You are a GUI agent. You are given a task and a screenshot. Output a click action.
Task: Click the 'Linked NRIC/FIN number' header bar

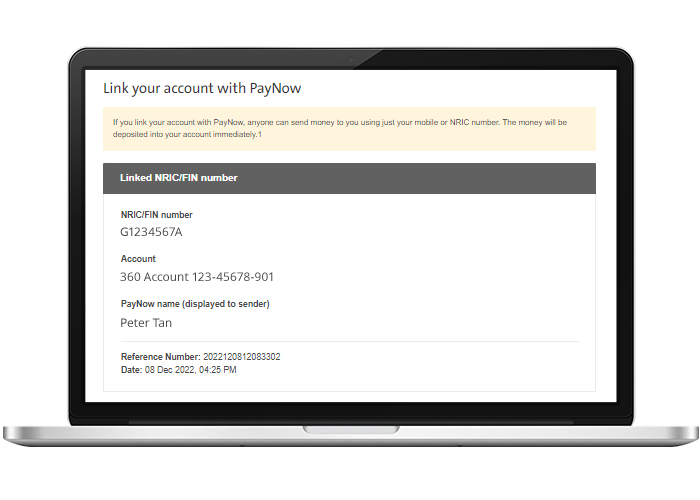[x=349, y=178]
